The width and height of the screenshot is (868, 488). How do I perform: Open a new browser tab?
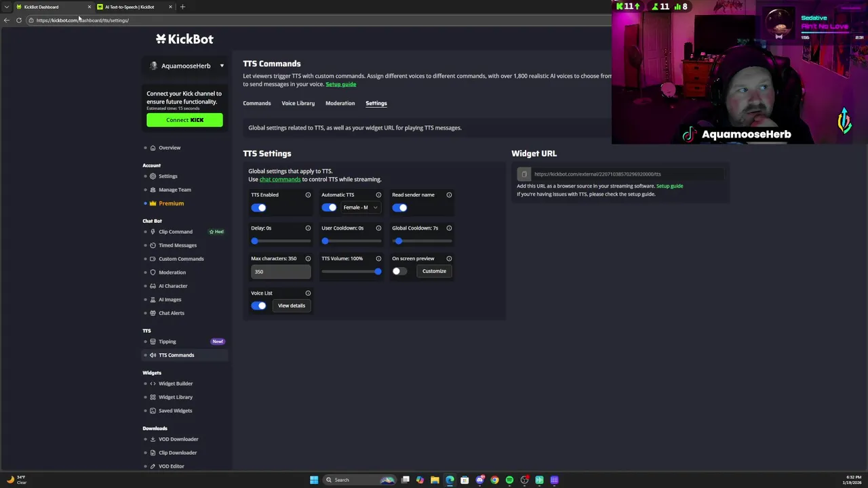182,7
